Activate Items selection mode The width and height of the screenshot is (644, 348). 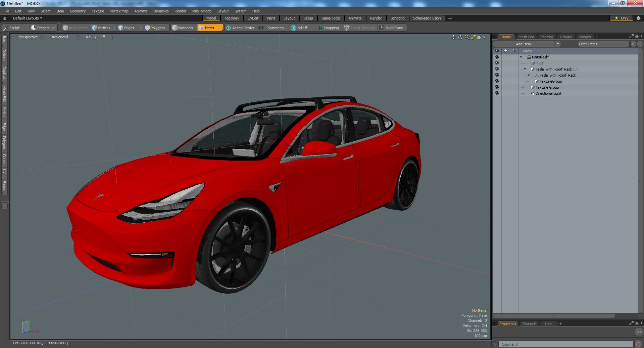(x=210, y=28)
